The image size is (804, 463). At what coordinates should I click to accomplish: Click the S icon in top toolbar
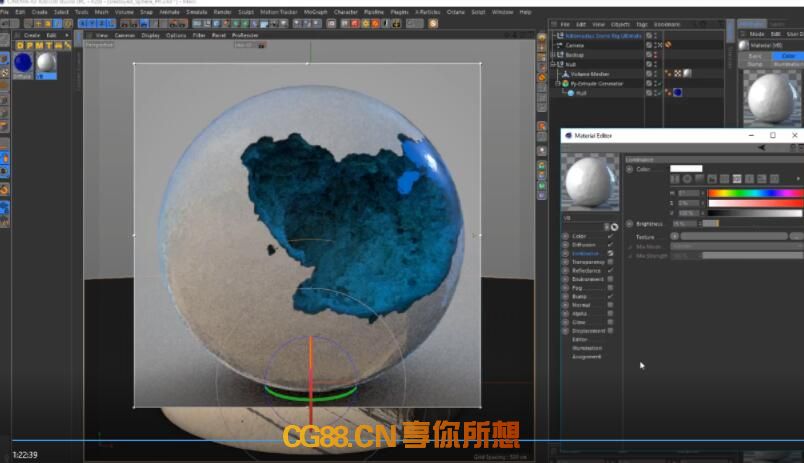[433, 24]
